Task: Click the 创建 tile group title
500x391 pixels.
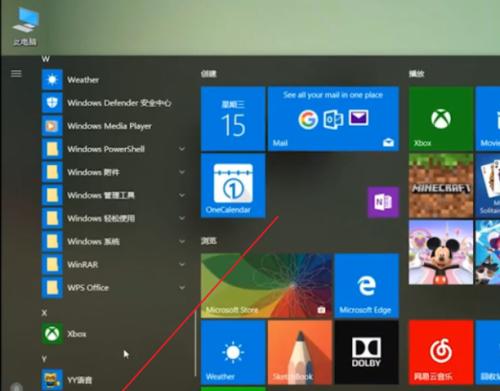Action: (x=209, y=74)
